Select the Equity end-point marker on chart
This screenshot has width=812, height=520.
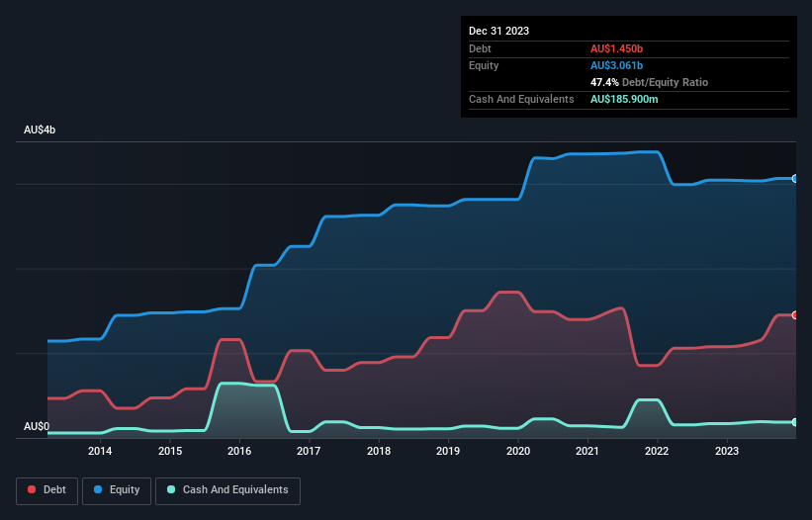795,179
